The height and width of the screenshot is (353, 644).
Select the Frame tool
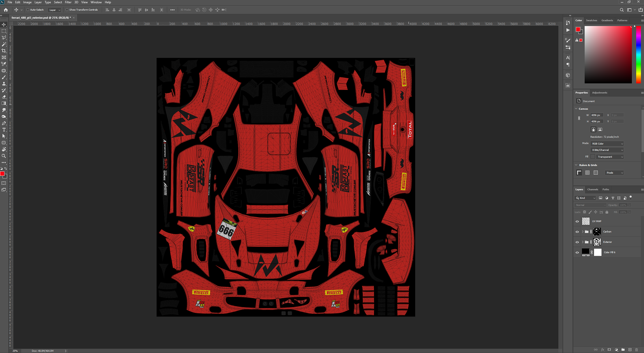(x=4, y=57)
